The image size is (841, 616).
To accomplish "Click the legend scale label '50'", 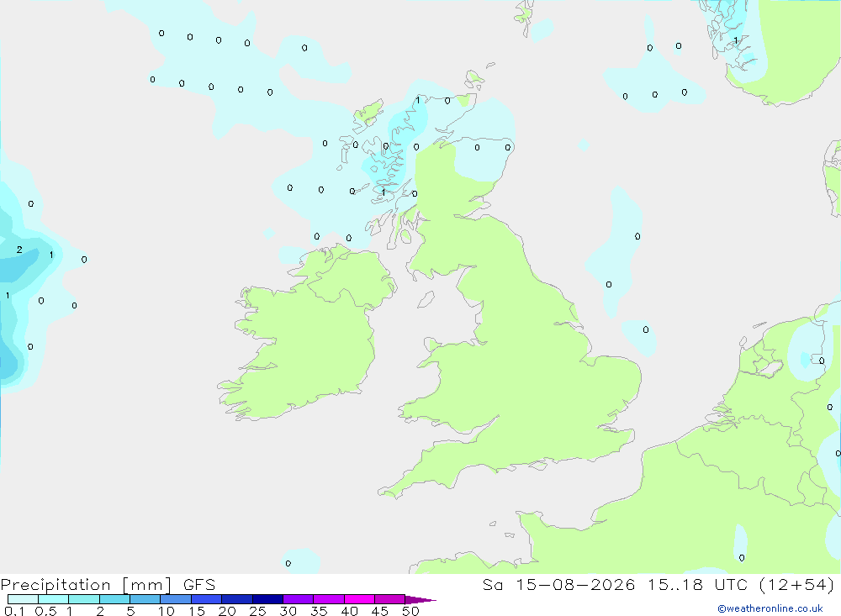I will (410, 611).
